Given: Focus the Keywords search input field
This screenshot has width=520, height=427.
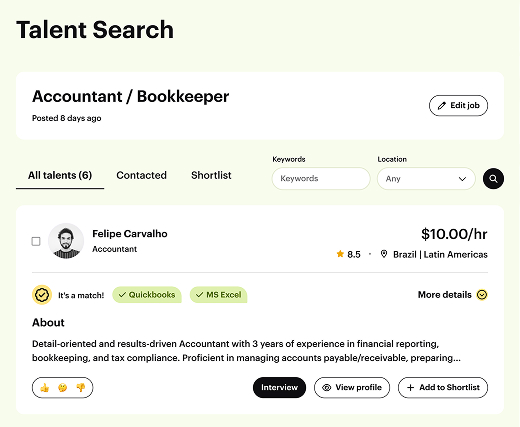Looking at the screenshot, I should pyautogui.click(x=321, y=179).
